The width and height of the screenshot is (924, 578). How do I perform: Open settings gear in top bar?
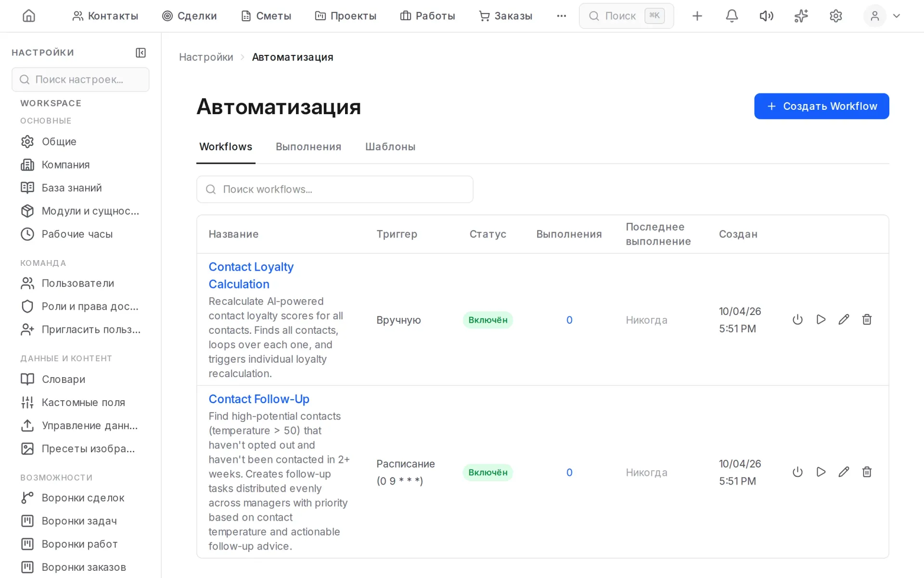835,16
